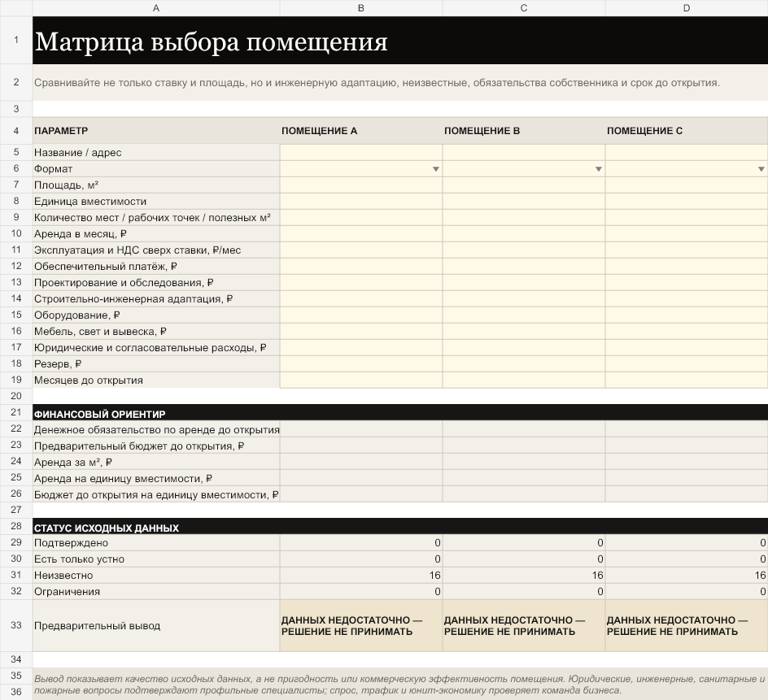768x700 pixels.
Task: Select the 'Обеспечительный платёж, ₽' label
Action: tap(156, 267)
